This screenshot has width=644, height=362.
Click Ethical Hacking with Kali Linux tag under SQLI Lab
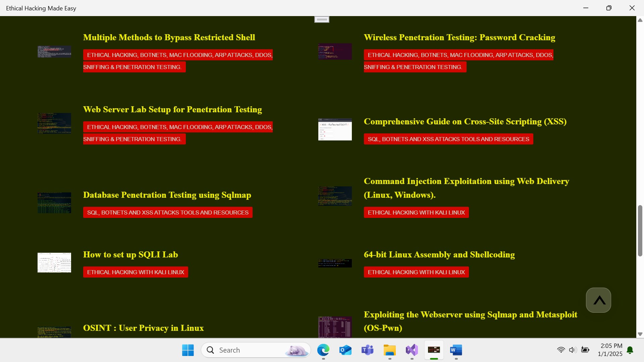pos(136,272)
